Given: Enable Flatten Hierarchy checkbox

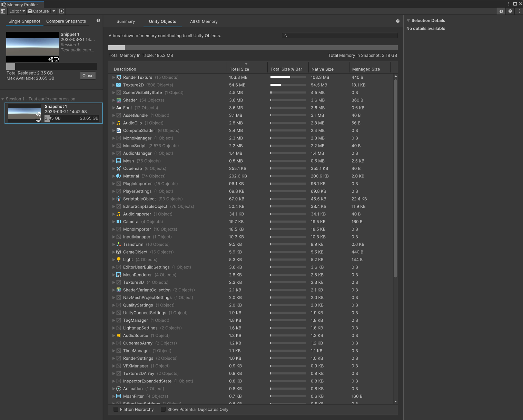Looking at the screenshot, I should coord(116,410).
